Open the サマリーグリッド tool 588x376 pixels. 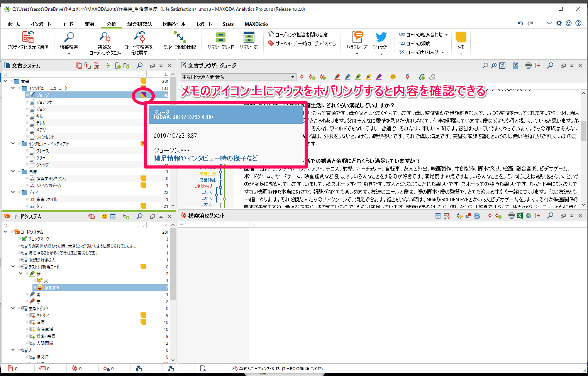click(x=220, y=41)
